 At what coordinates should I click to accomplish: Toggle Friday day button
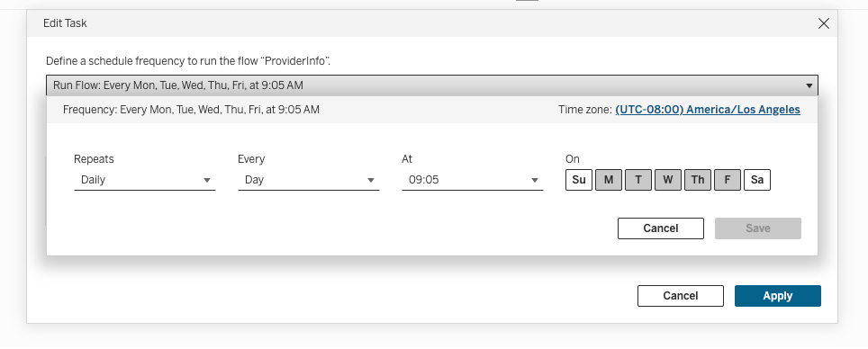pos(728,180)
